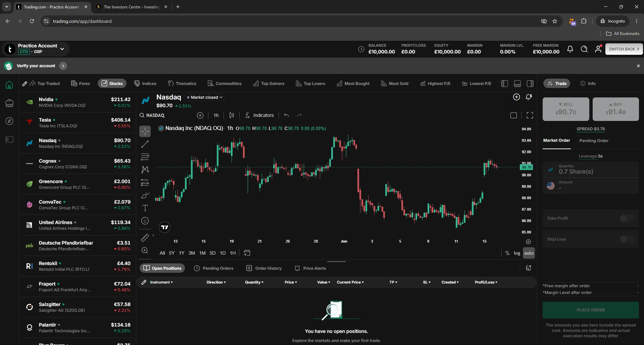Open the candlestick chart style icon
Screen dimensions: 644x345
click(232, 115)
